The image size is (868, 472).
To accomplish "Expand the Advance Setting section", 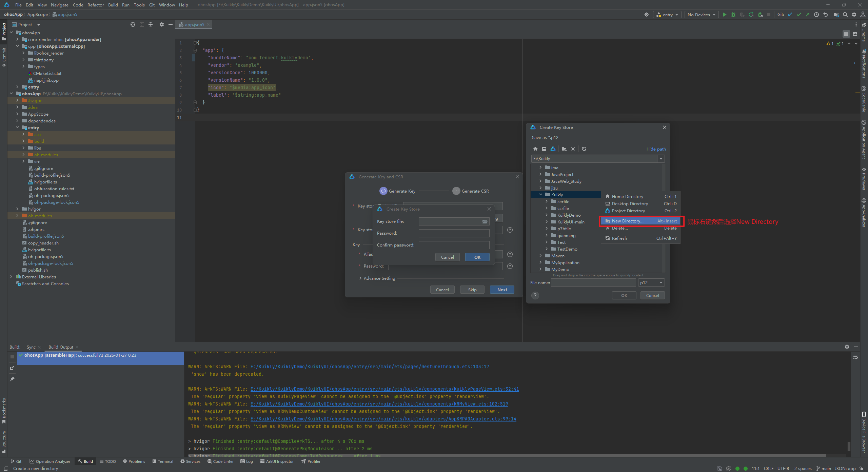I will click(360, 278).
